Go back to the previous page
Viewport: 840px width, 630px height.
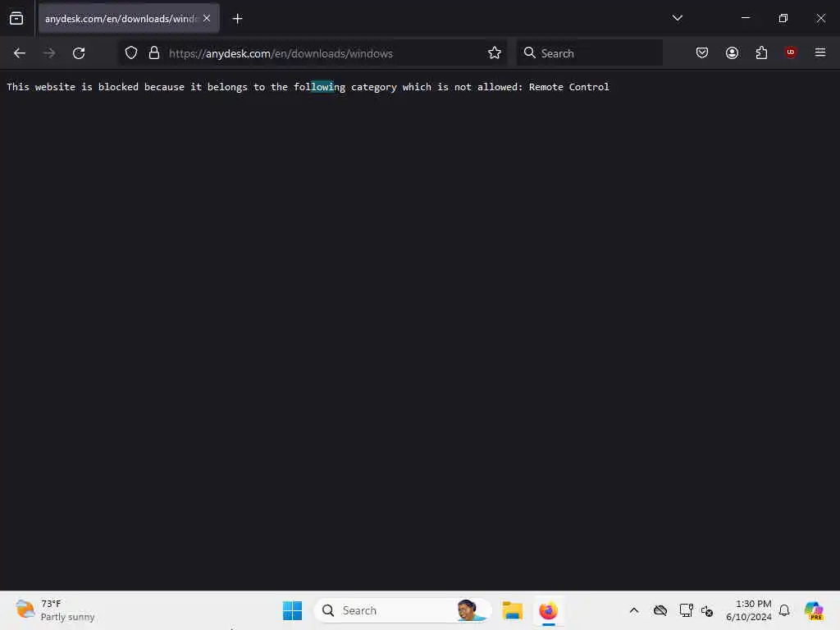(x=20, y=53)
